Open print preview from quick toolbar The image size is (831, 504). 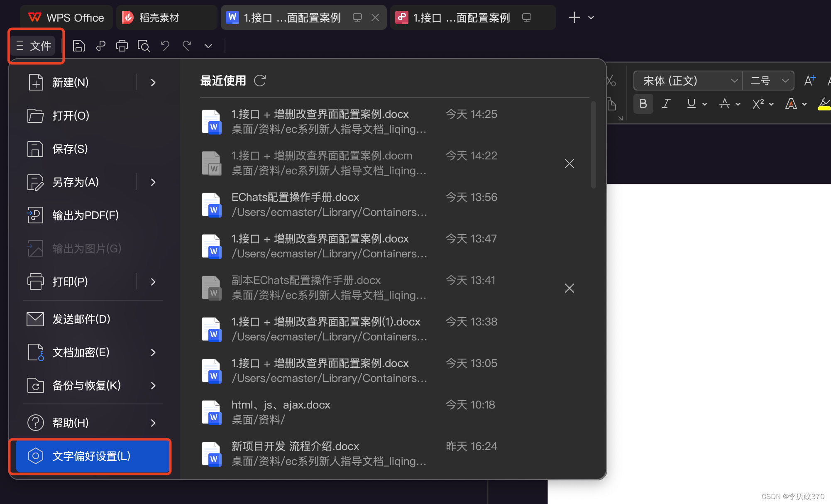point(144,46)
